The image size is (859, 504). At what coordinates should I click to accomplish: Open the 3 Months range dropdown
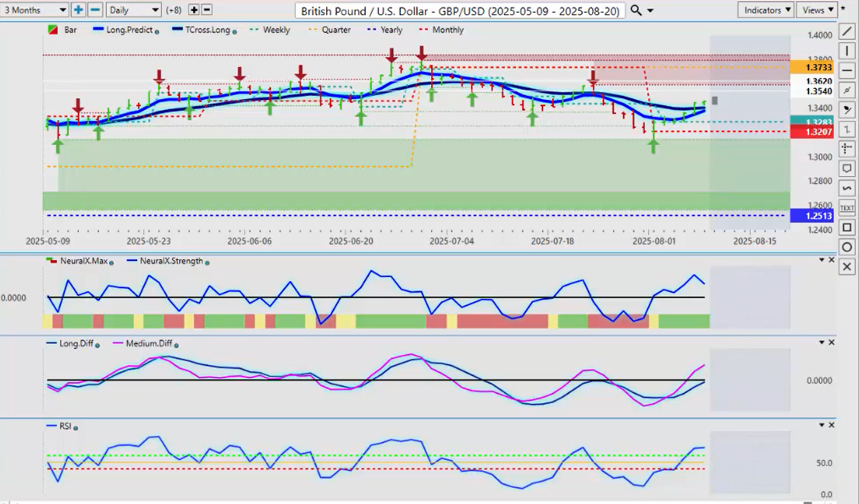pos(35,10)
